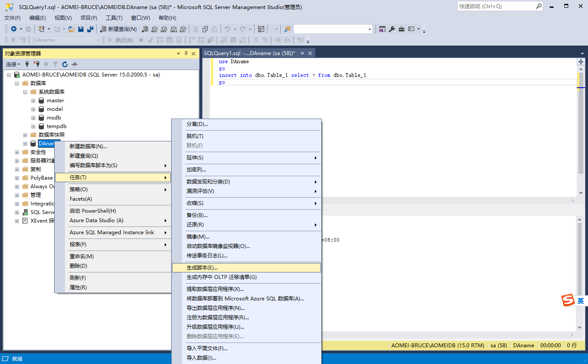Click the new project icon in toolbar

tap(41, 29)
